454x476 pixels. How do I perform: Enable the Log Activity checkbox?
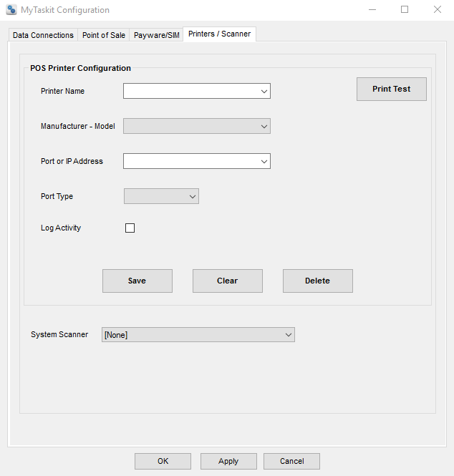pos(130,228)
